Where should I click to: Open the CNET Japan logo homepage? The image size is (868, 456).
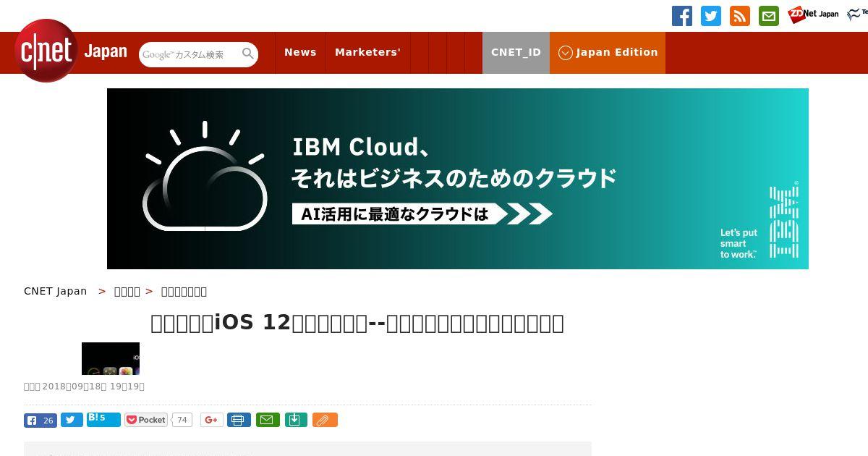pyautogui.click(x=71, y=51)
